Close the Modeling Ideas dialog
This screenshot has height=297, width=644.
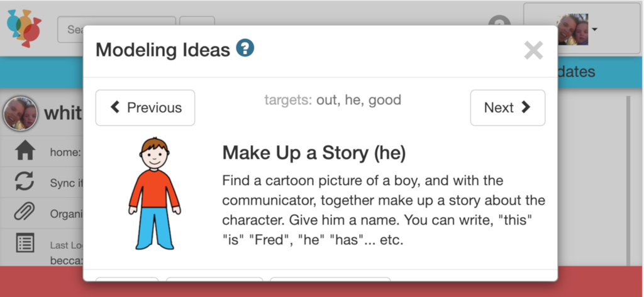533,50
